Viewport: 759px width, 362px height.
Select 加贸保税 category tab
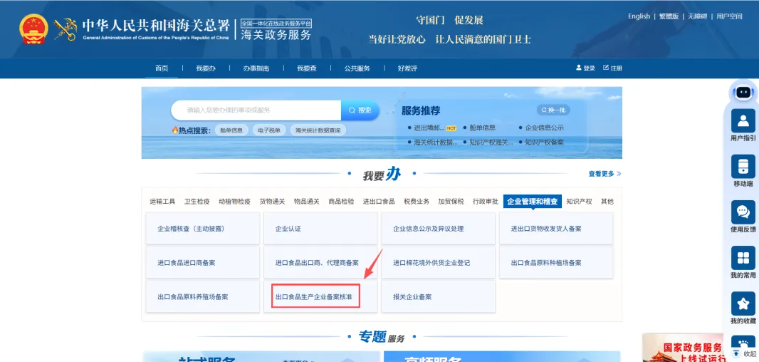[x=451, y=201]
